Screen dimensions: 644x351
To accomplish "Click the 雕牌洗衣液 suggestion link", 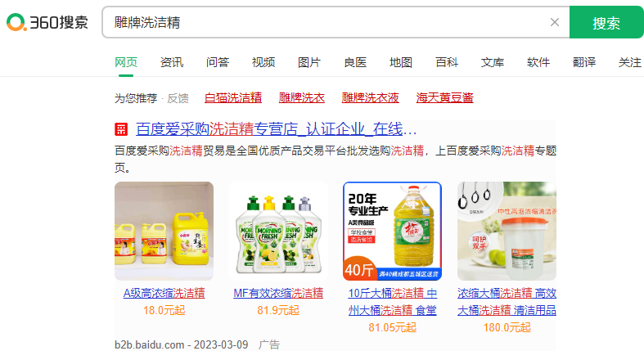I will (x=370, y=97).
